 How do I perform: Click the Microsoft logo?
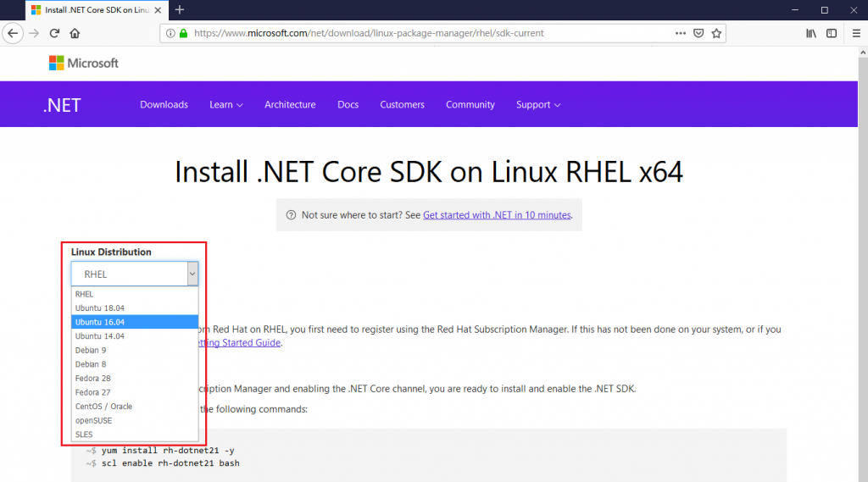click(x=84, y=63)
